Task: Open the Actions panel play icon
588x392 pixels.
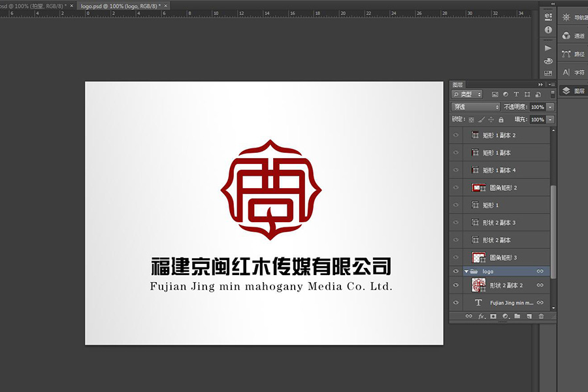Action: [548, 48]
